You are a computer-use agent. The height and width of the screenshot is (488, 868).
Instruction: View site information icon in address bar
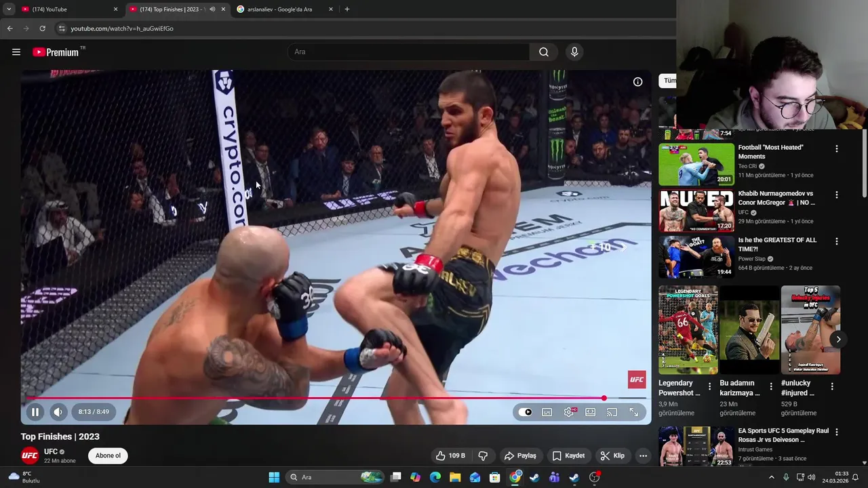coord(61,28)
